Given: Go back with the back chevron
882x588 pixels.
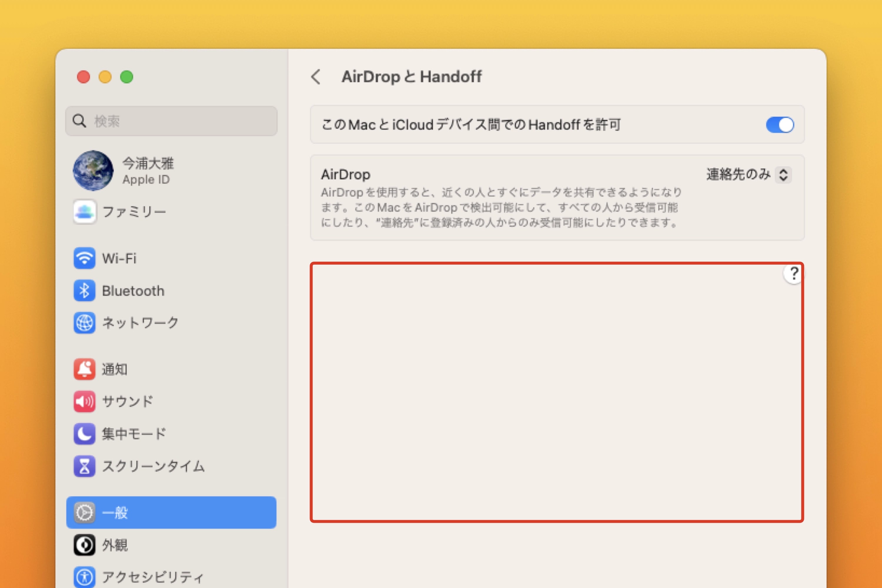Looking at the screenshot, I should [316, 77].
